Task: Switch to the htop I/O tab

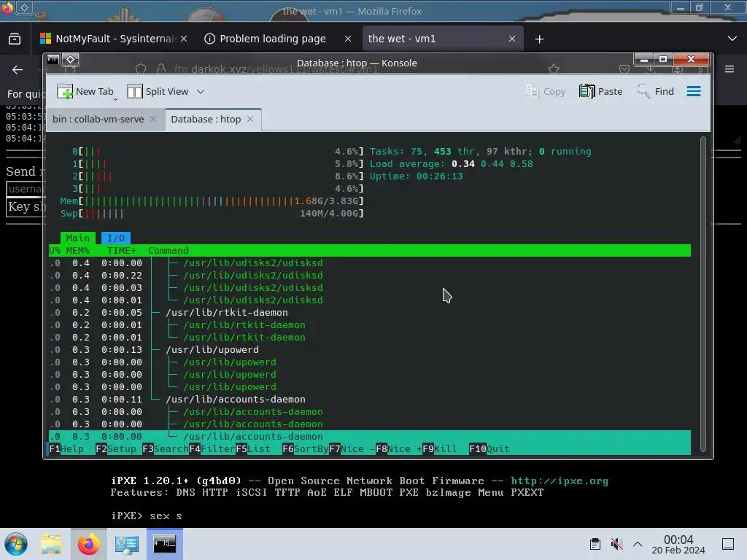Action: 116,238
